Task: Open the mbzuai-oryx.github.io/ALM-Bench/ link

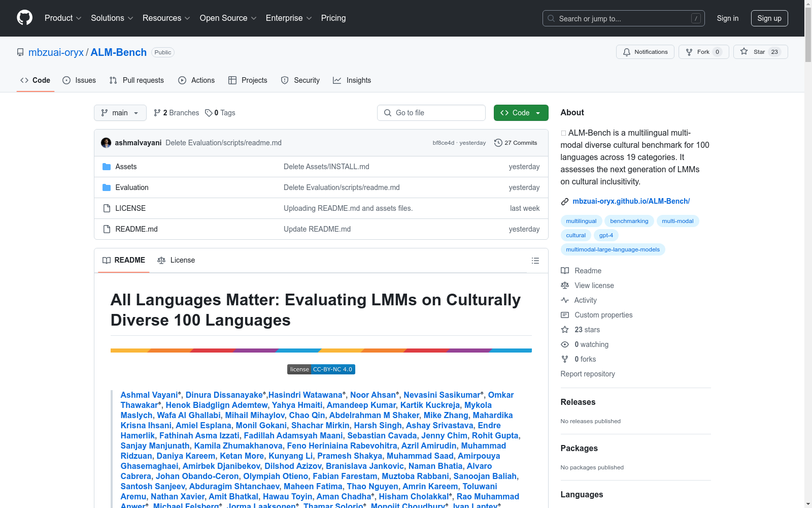Action: click(x=631, y=201)
